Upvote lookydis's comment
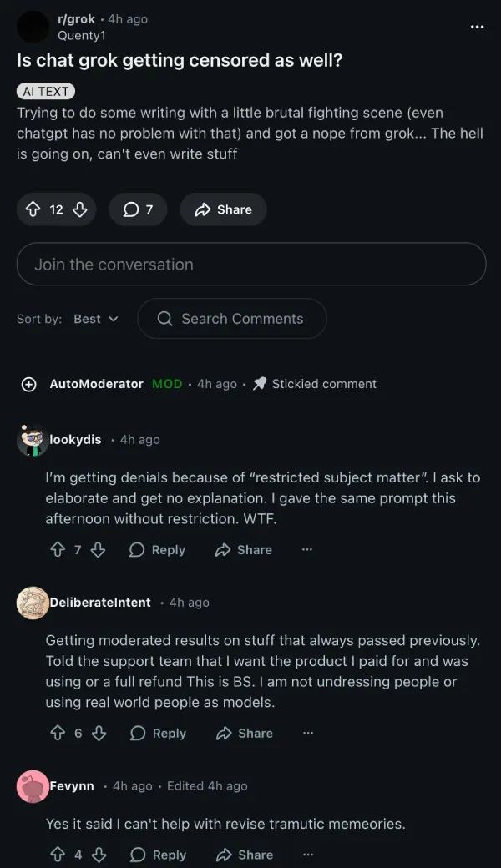This screenshot has width=501, height=868. pyautogui.click(x=57, y=549)
